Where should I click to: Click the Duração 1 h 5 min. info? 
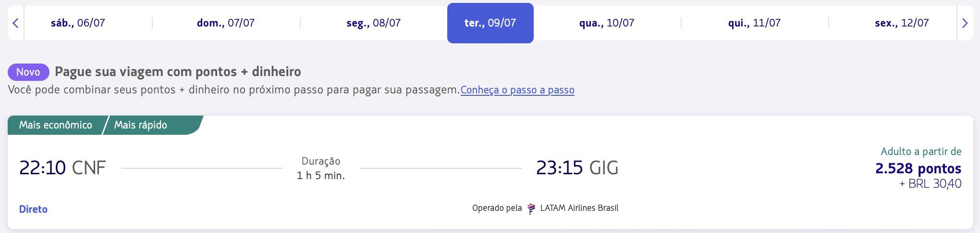click(321, 168)
